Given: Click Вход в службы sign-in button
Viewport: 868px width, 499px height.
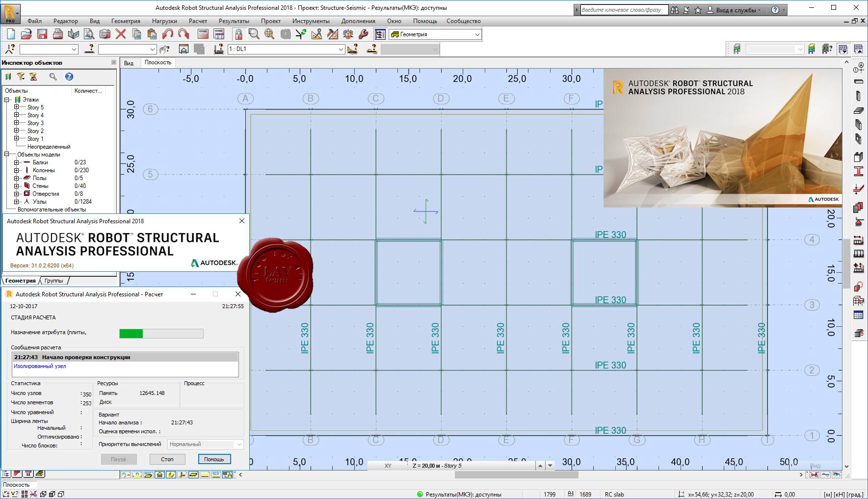Looking at the screenshot, I should click(734, 10).
